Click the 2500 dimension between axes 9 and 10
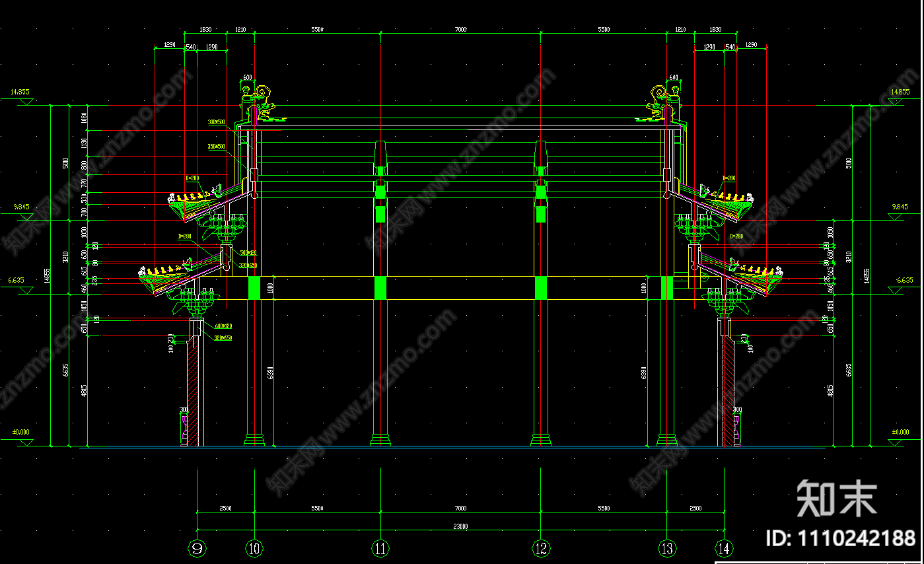 (225, 509)
